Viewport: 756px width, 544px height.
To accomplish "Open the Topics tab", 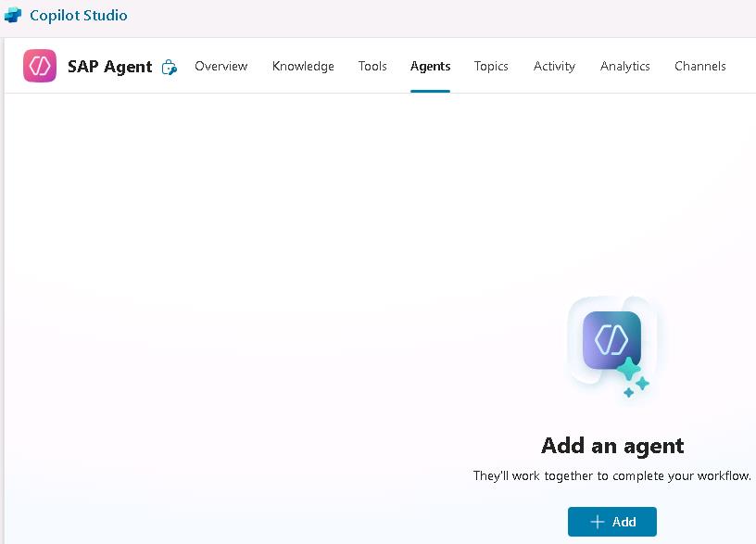I will pyautogui.click(x=491, y=66).
